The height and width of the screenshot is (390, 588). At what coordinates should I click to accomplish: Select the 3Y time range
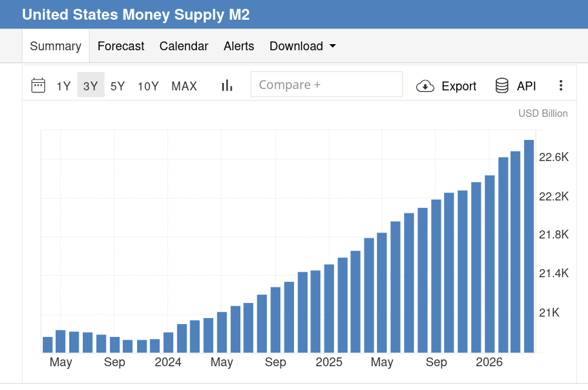[91, 86]
